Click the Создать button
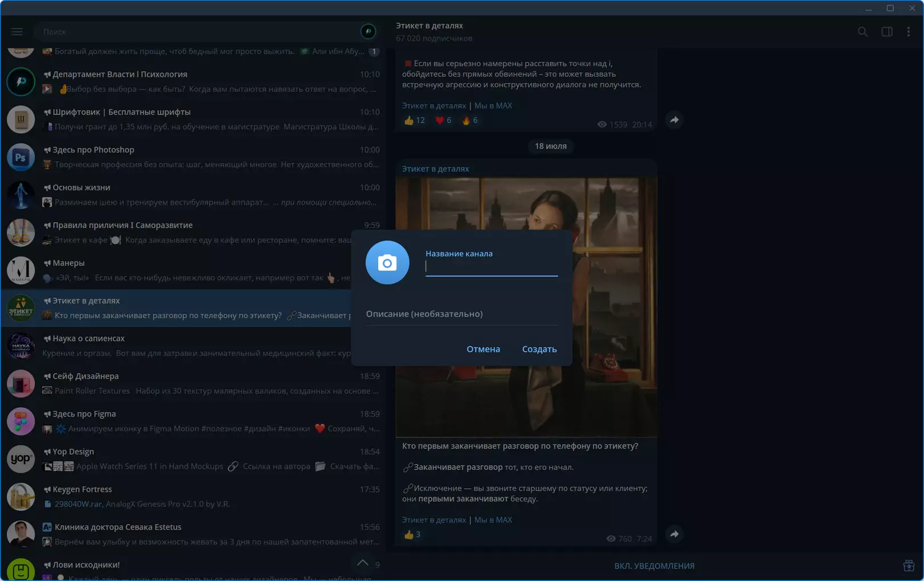Image resolution: width=924 pixels, height=581 pixels. click(539, 349)
